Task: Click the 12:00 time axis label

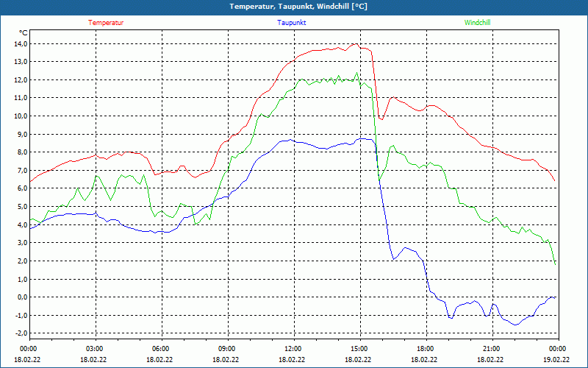Action: [x=293, y=349]
